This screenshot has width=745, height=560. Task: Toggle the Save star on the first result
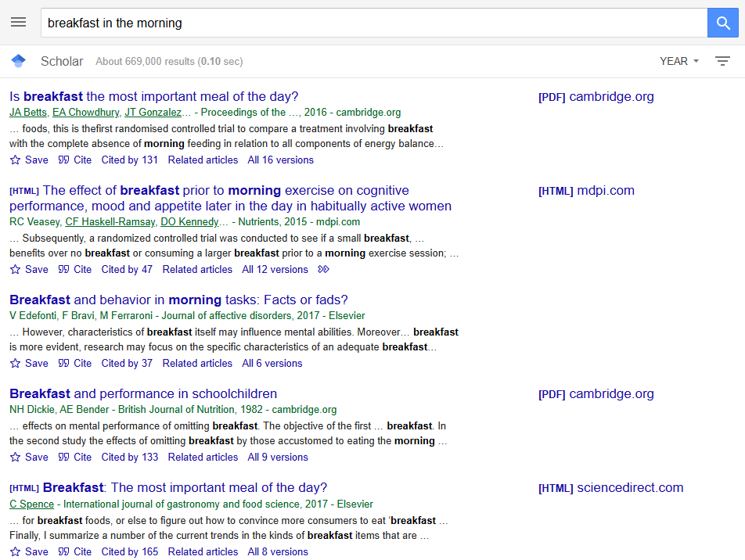(14, 160)
